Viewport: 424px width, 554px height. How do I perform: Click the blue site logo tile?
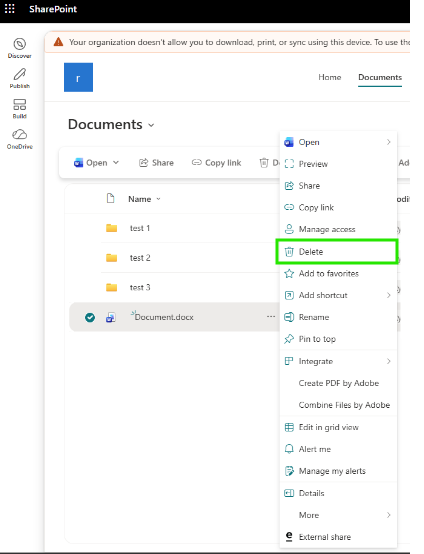(78, 77)
